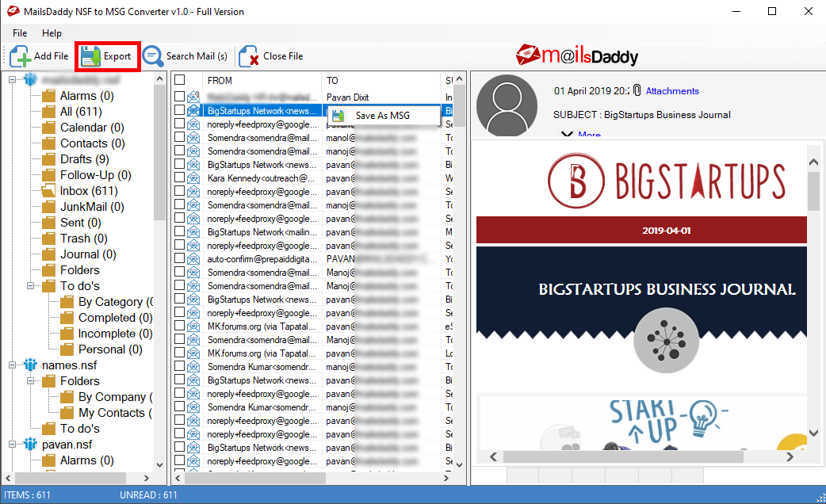Click the pavan.nsf database icon
The image size is (826, 504).
(x=31, y=445)
